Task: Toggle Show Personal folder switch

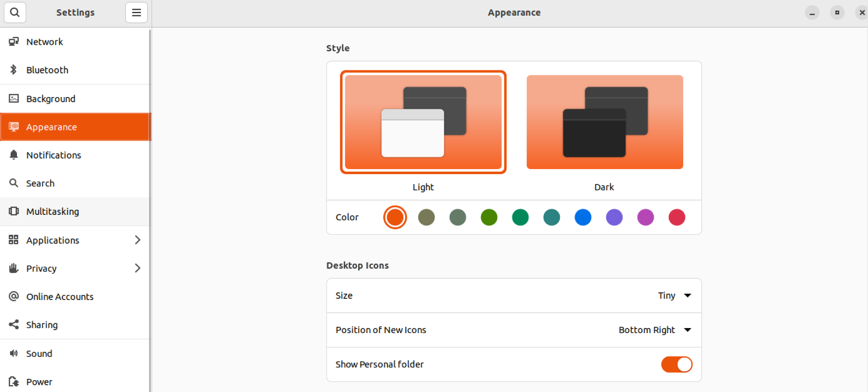Action: click(676, 364)
